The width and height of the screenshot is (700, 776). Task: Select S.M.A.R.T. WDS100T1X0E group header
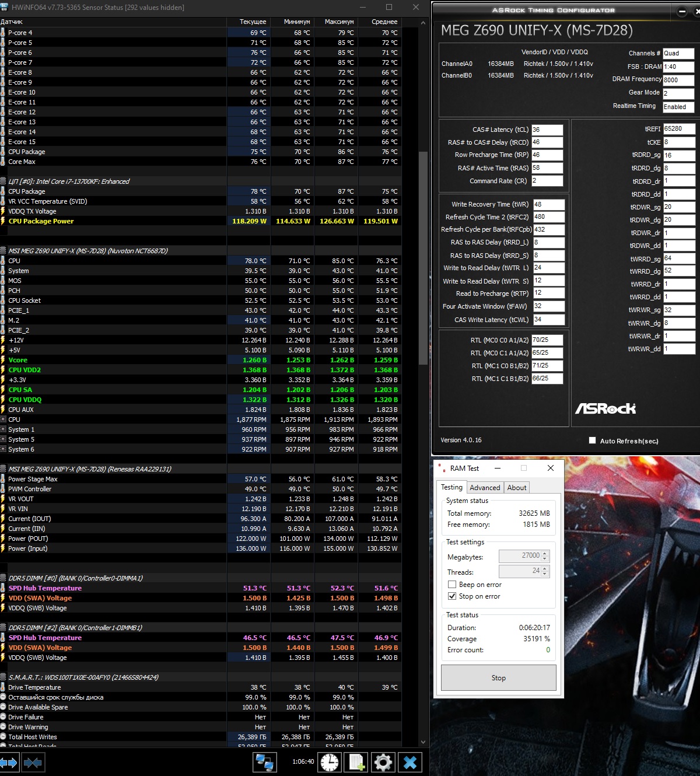pos(201,677)
